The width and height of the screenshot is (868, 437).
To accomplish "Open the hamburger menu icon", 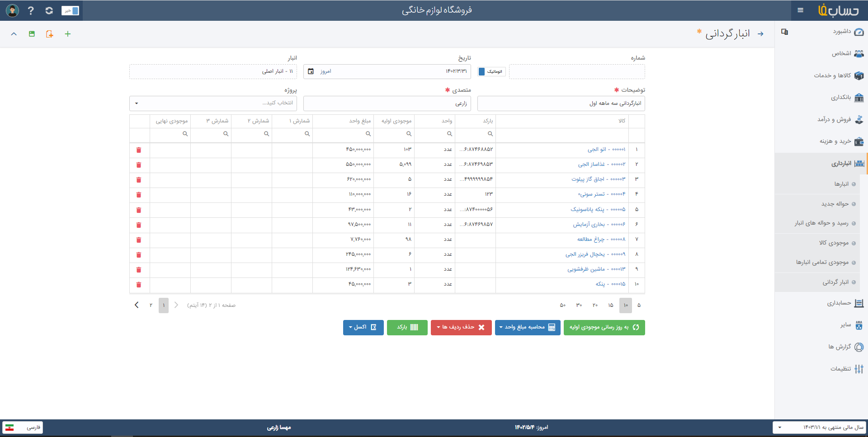I will tap(801, 10).
